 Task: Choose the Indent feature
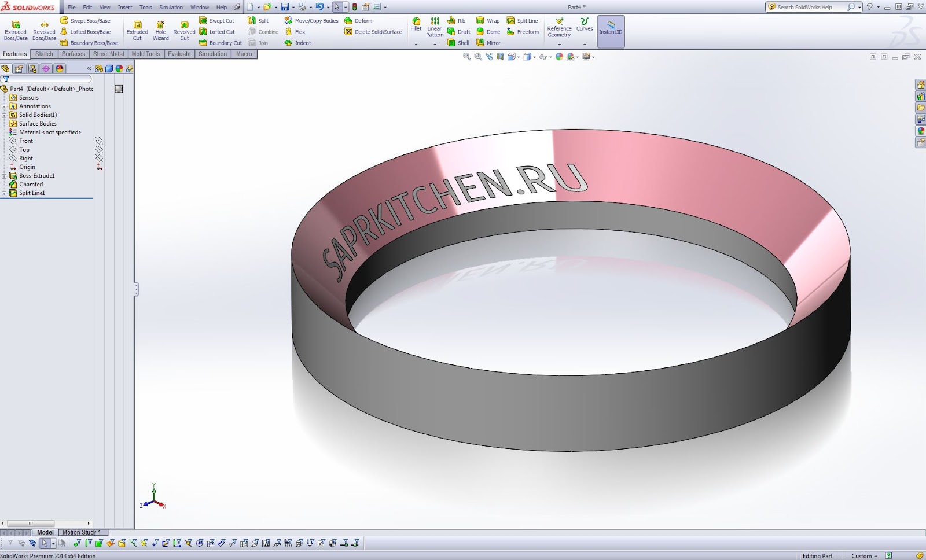[x=297, y=43]
